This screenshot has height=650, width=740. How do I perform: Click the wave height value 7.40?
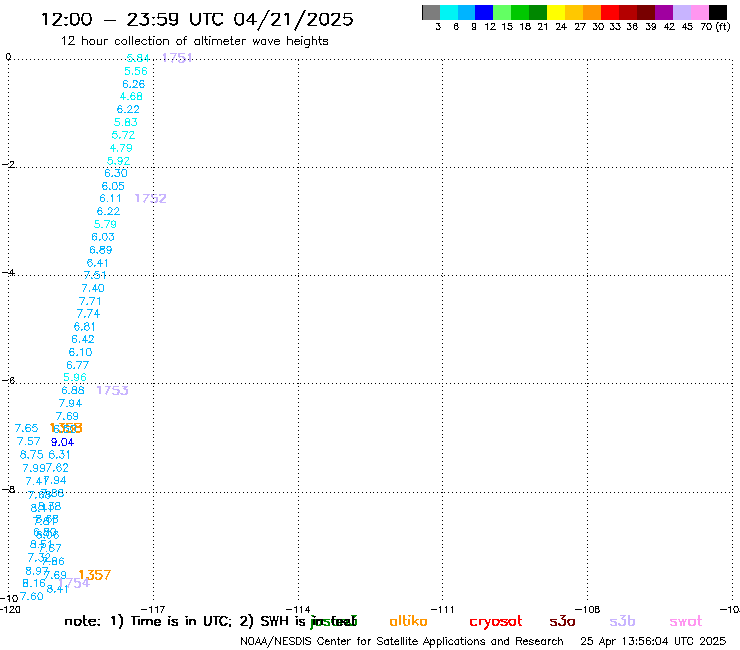(x=93, y=288)
